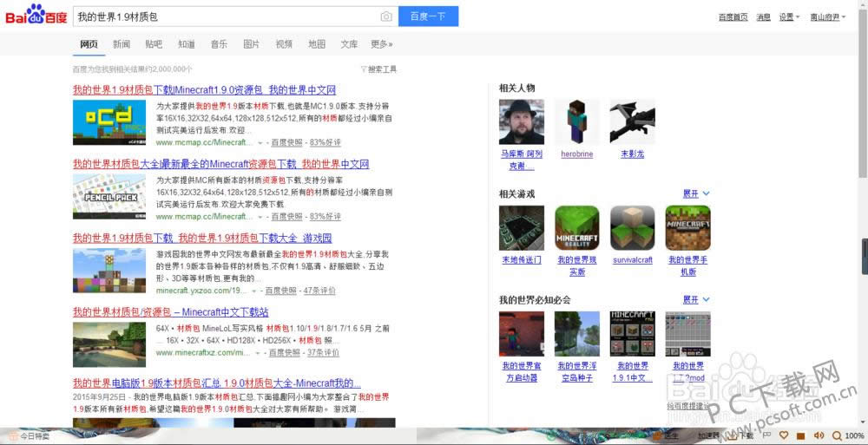The width and height of the screenshot is (868, 445).
Task: Click 我的世界手机版 Minecraft icon
Action: pos(687,228)
